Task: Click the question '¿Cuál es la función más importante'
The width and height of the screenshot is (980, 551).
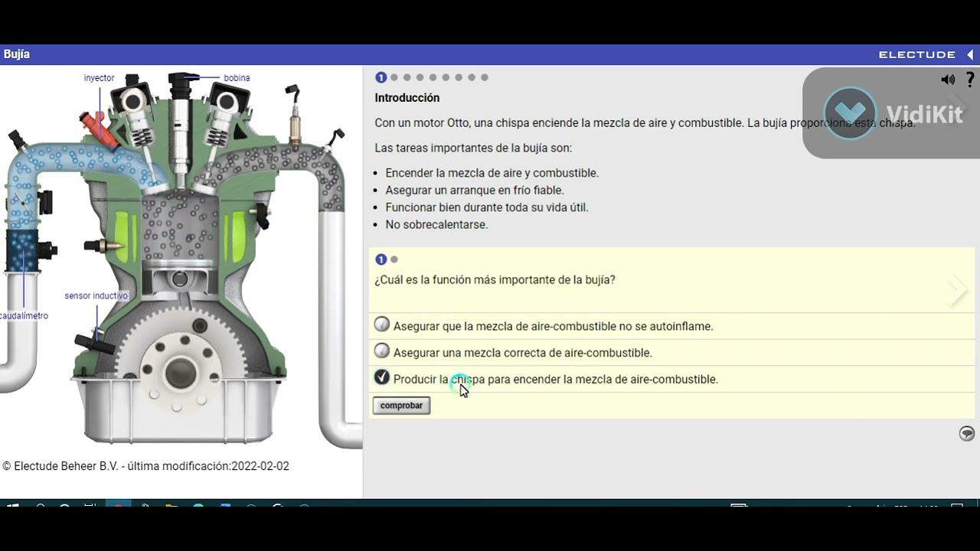Action: point(495,280)
